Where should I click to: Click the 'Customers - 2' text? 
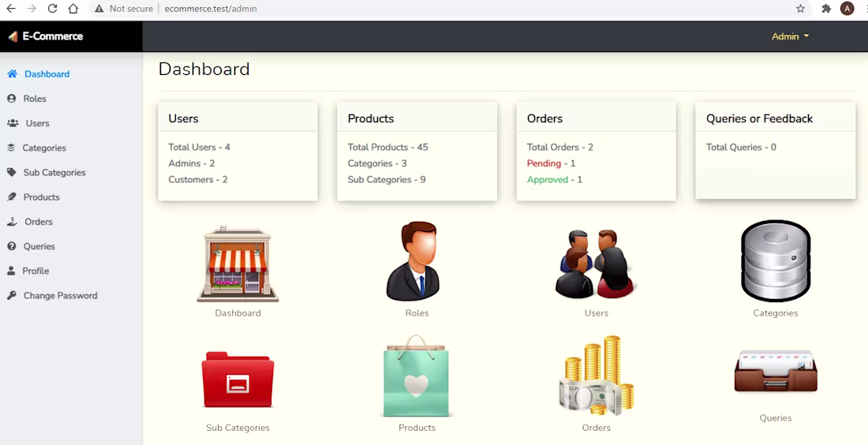click(x=198, y=179)
